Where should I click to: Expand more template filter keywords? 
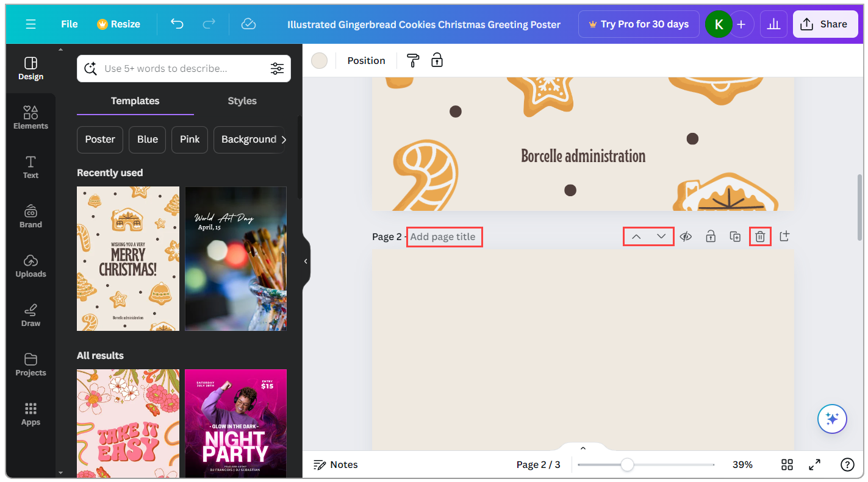click(x=284, y=140)
